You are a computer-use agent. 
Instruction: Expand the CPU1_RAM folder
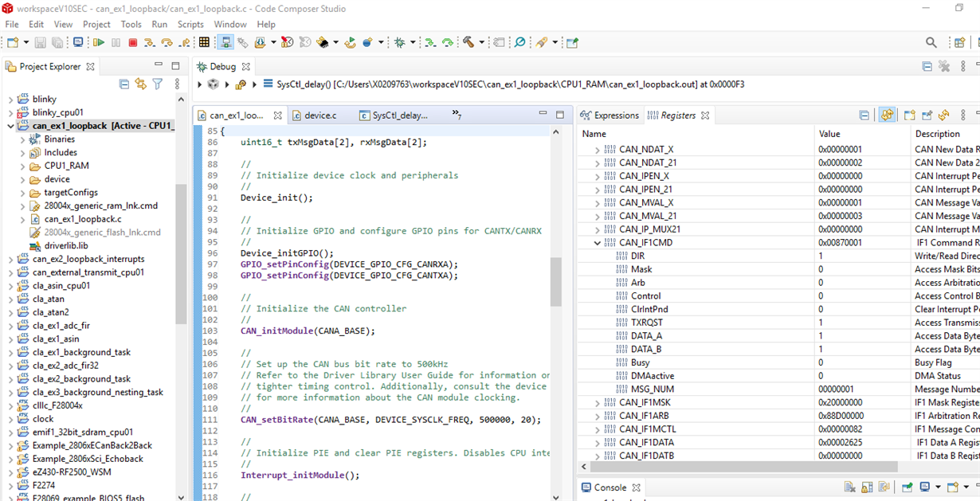[23, 166]
